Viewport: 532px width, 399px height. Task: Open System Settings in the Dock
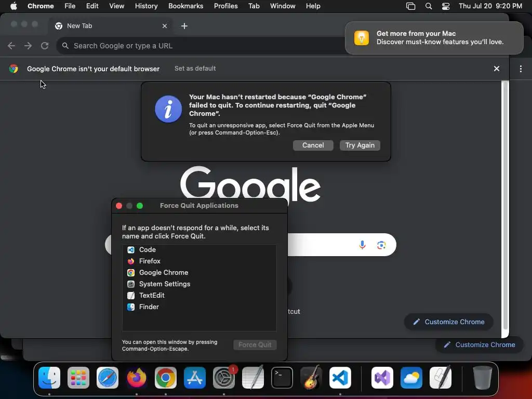[x=224, y=378]
